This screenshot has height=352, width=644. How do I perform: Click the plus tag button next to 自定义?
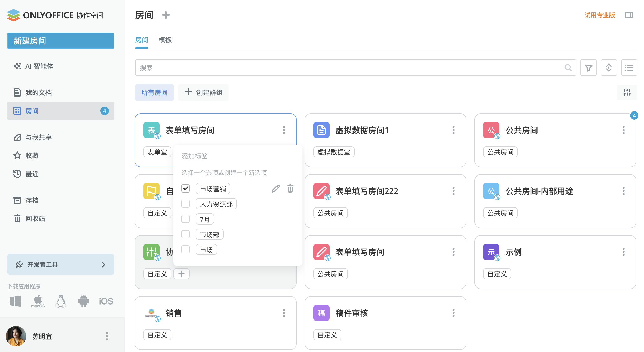point(181,274)
